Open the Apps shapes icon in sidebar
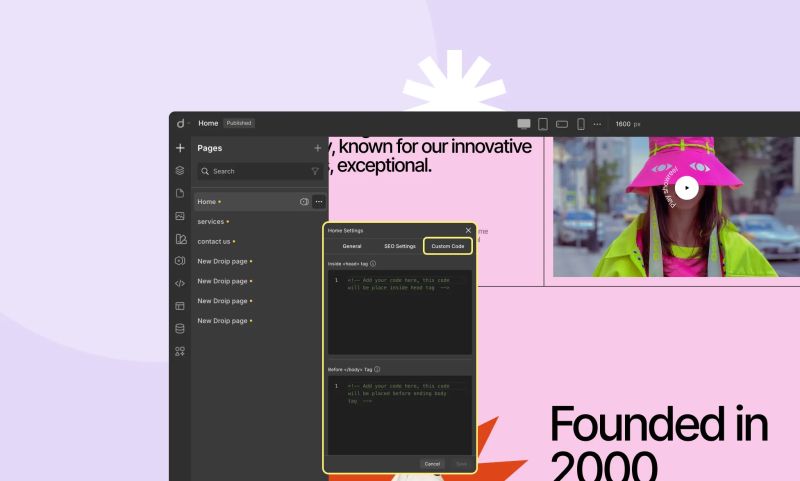 click(x=180, y=351)
